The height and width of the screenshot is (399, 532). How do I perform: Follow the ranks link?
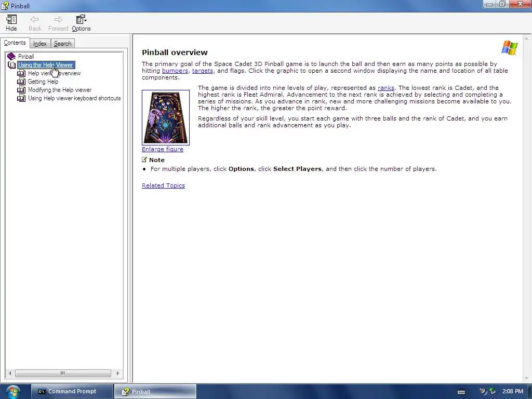pos(386,88)
